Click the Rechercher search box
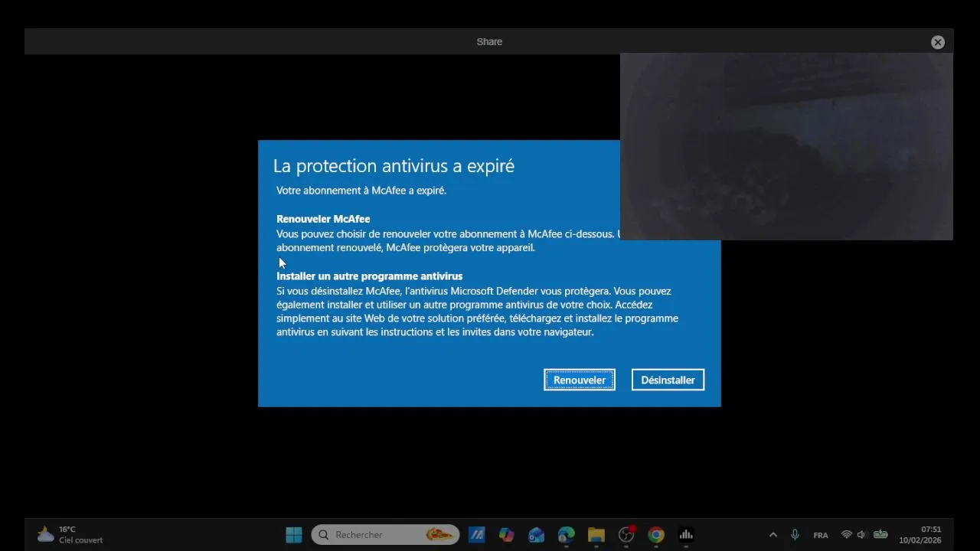The height and width of the screenshot is (551, 980). pos(385,535)
